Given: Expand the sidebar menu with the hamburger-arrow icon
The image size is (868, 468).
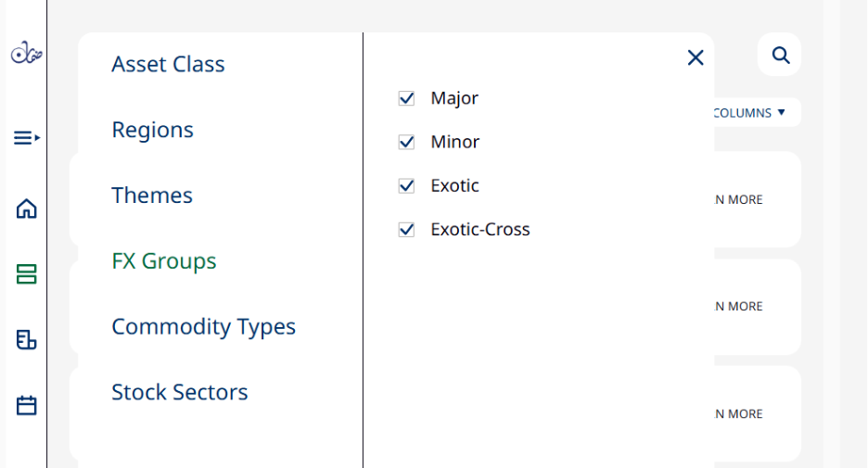Looking at the screenshot, I should (x=27, y=137).
